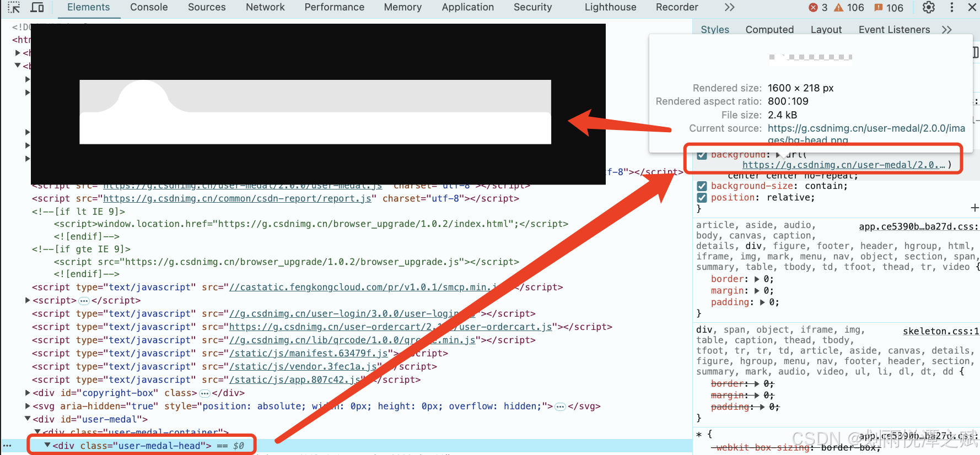Open the first app.ce5390b…ba27d.css source link
The width and height of the screenshot is (980, 455).
[x=919, y=226]
